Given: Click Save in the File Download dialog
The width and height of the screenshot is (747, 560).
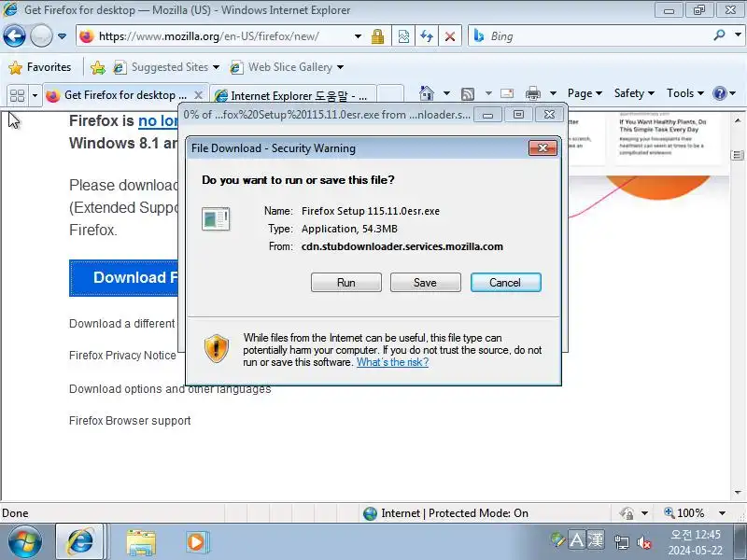Looking at the screenshot, I should 426,283.
